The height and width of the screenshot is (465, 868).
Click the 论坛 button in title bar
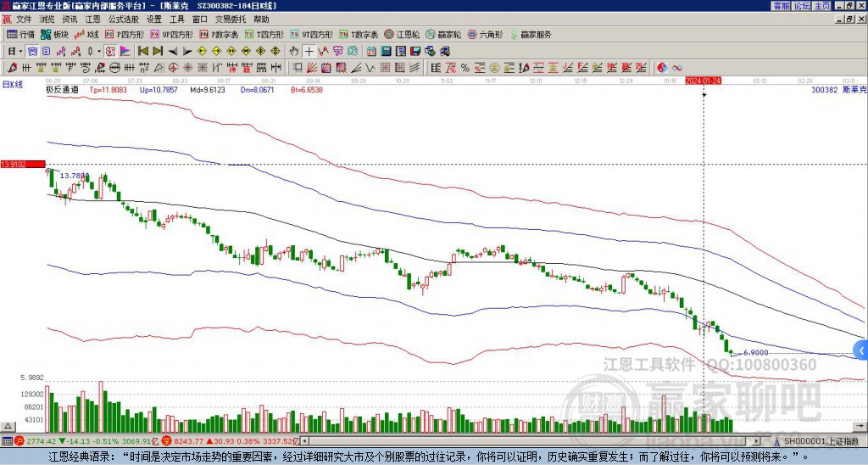point(802,6)
